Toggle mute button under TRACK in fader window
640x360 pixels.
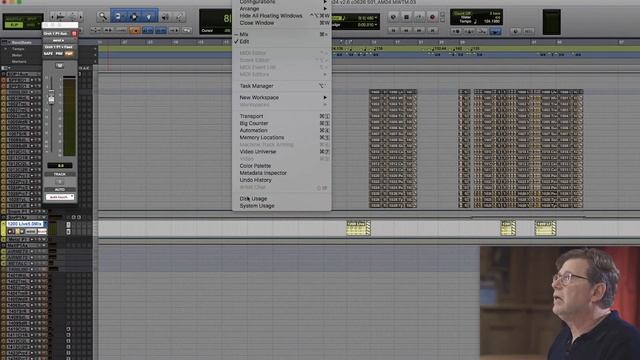click(60, 182)
